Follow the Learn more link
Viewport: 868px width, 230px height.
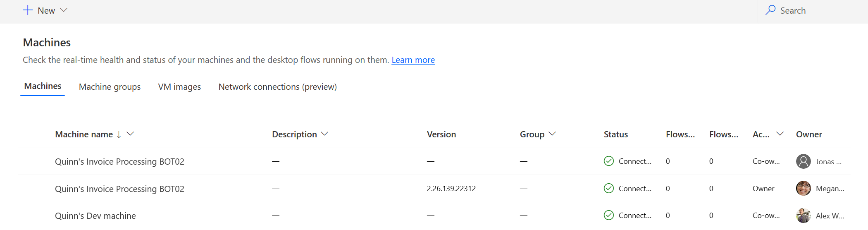[413, 60]
